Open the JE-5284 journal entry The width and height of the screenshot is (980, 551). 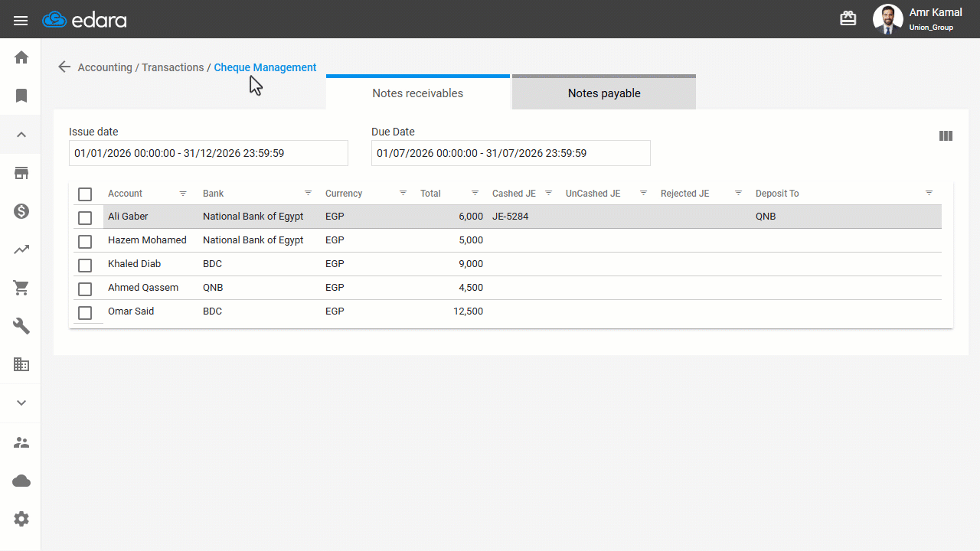coord(511,217)
